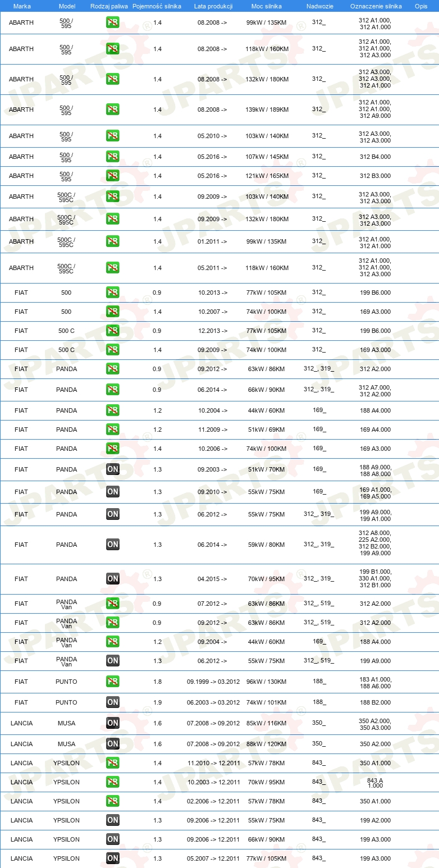The image size is (439, 868).
Task: Select engine code 843 A 1.000
Action: tap(375, 782)
